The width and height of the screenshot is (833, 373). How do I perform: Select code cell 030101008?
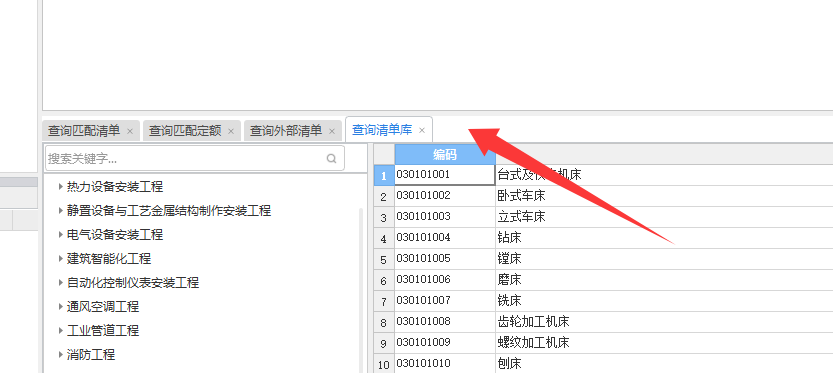pos(445,321)
